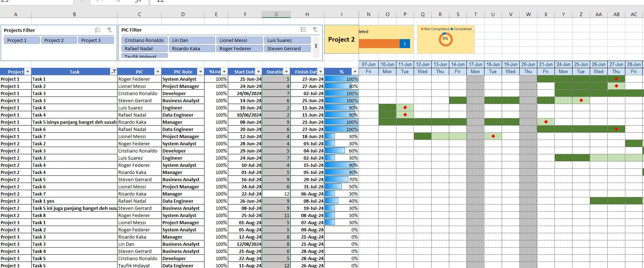Select the start date cell "22-Jul-24"
Image resolution: width=644 pixels, height=268 pixels.
pyautogui.click(x=245, y=194)
